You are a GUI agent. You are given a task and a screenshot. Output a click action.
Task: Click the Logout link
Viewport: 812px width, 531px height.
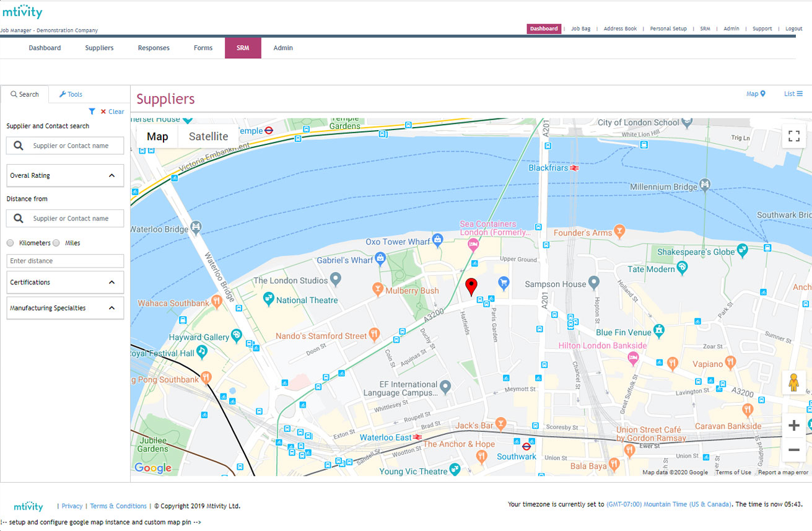tap(794, 29)
